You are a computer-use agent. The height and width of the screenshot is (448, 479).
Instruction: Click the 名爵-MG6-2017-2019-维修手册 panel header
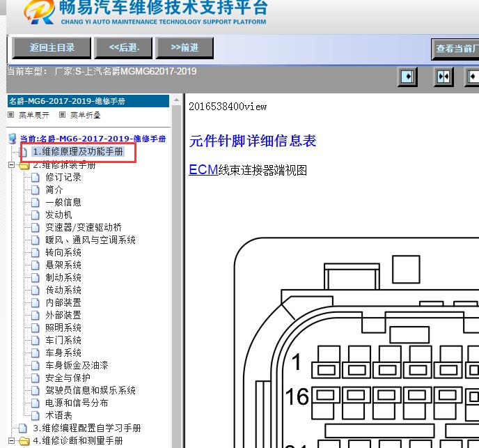(88, 101)
